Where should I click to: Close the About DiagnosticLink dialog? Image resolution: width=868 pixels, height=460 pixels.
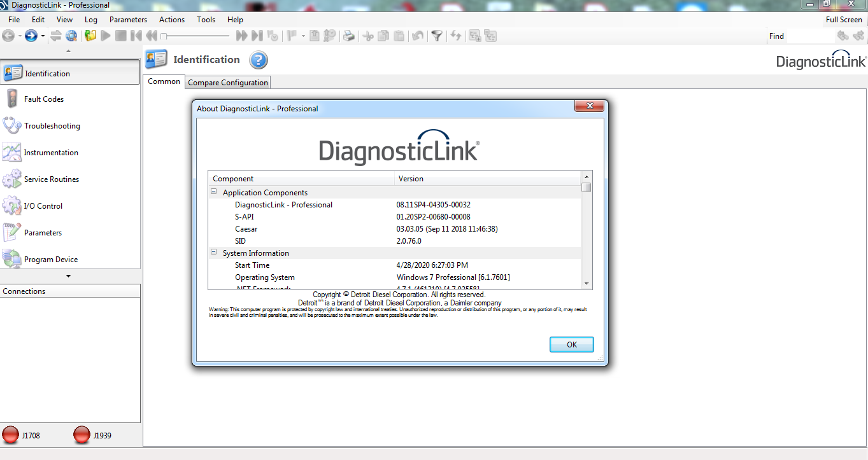pyautogui.click(x=590, y=106)
